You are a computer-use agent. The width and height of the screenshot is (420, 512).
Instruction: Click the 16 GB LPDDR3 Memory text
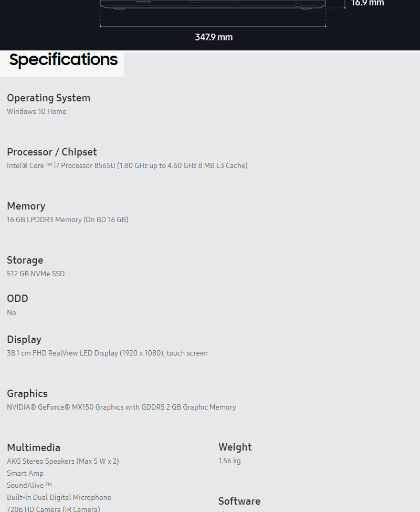67,220
